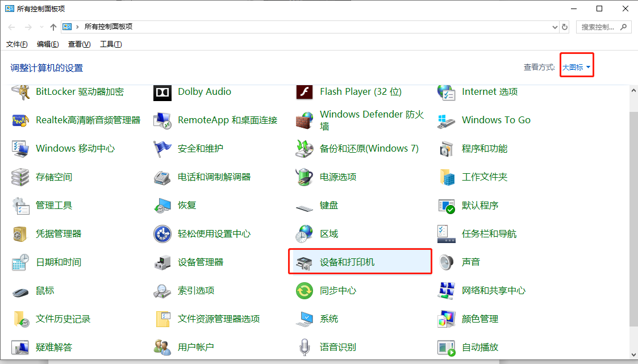Open the Windows Defender 防火墙 brick wall icon
This screenshot has height=364, width=638.
click(304, 120)
